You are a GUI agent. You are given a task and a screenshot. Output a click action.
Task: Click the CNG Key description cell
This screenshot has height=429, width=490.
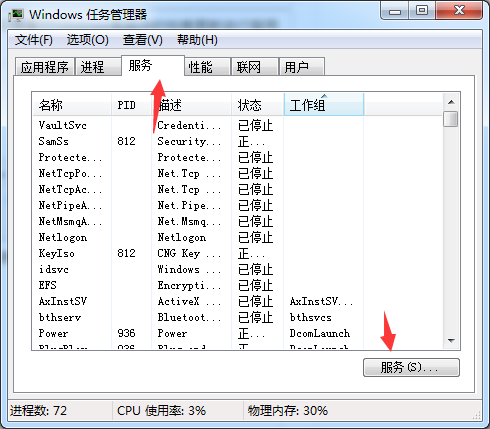tap(189, 253)
